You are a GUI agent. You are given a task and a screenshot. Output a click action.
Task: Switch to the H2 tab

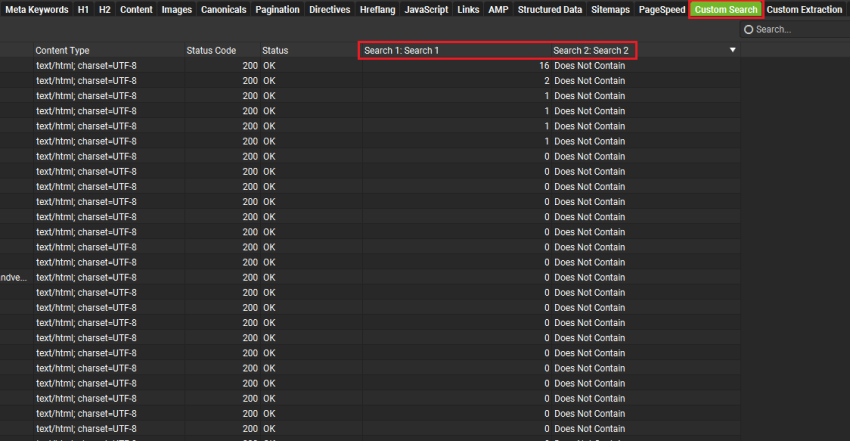105,9
